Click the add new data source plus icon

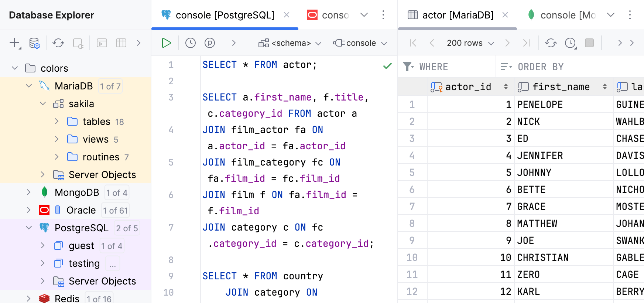tap(14, 43)
